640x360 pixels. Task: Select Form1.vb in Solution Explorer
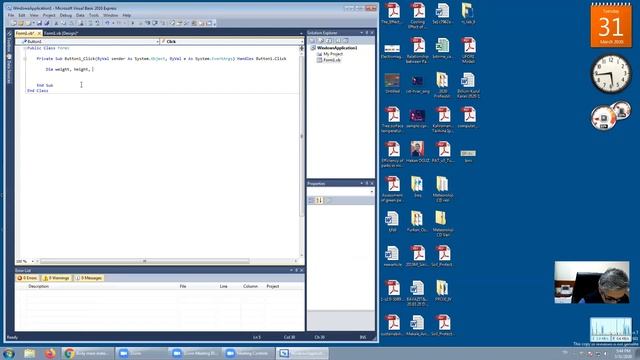click(332, 60)
